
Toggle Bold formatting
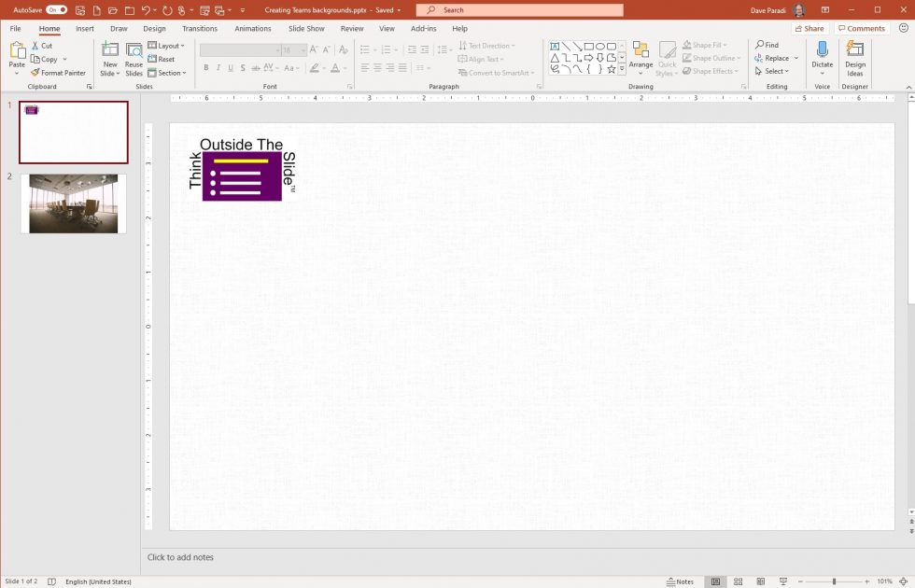point(206,67)
